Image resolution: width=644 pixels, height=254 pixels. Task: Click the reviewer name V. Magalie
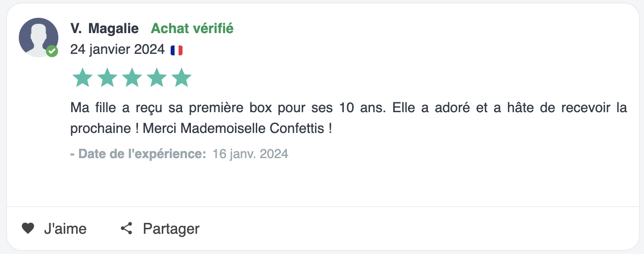tap(104, 29)
